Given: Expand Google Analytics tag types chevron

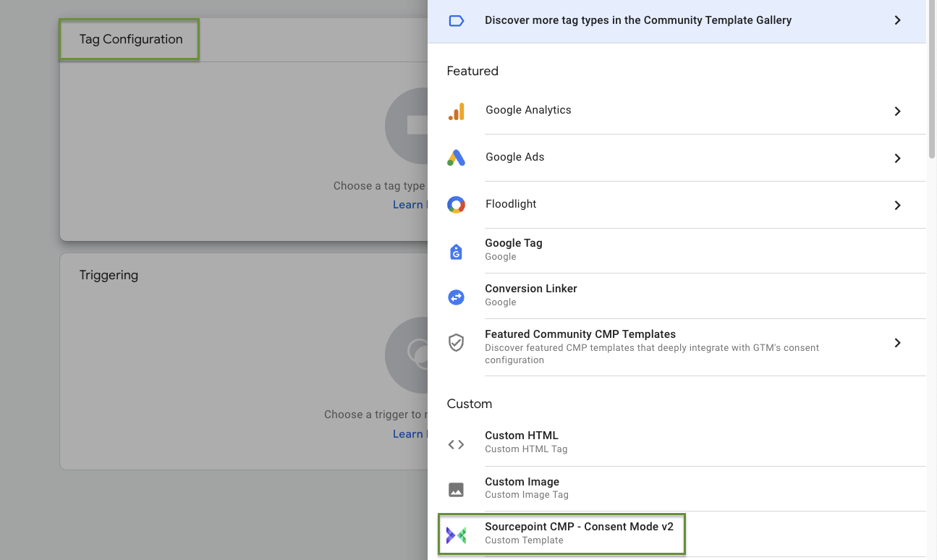Looking at the screenshot, I should (897, 111).
